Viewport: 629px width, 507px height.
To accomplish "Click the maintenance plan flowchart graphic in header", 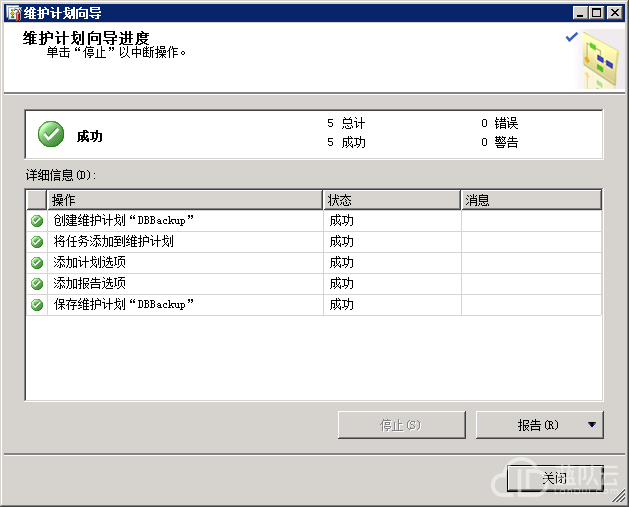I will [x=600, y=59].
